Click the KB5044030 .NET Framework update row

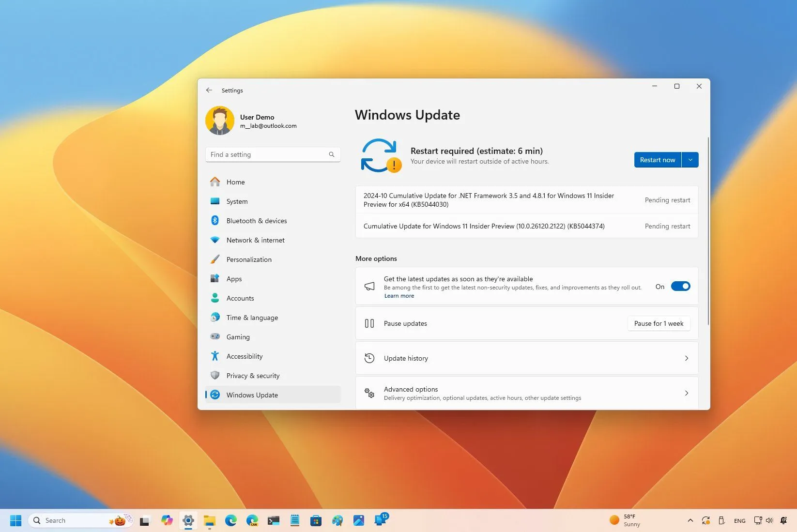point(527,200)
